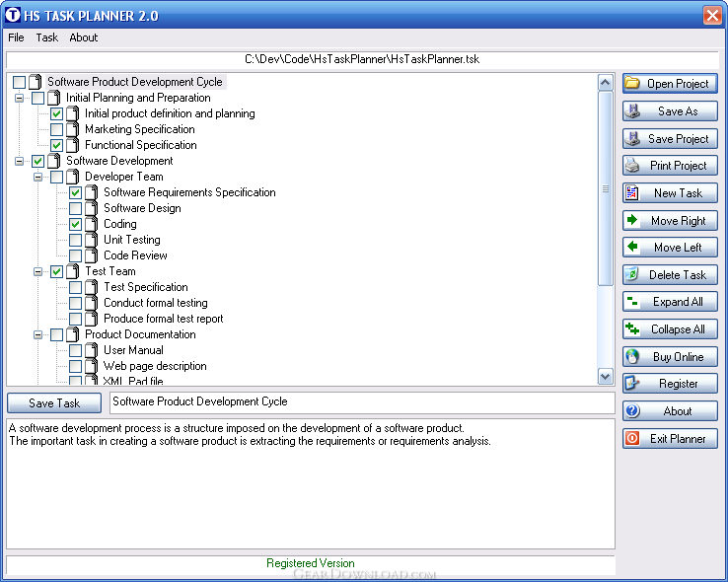Collapse the Product Documentation node
The width and height of the screenshot is (728, 582).
38,334
